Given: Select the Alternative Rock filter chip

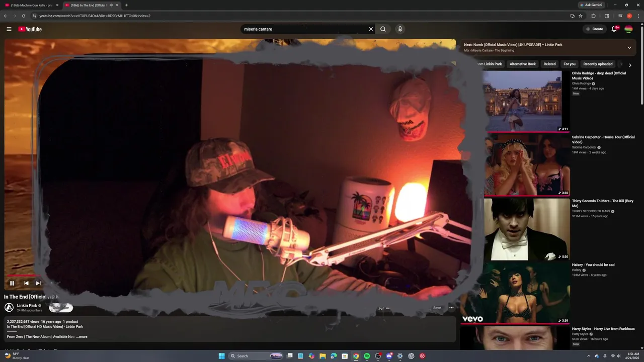Looking at the screenshot, I should pos(523,64).
